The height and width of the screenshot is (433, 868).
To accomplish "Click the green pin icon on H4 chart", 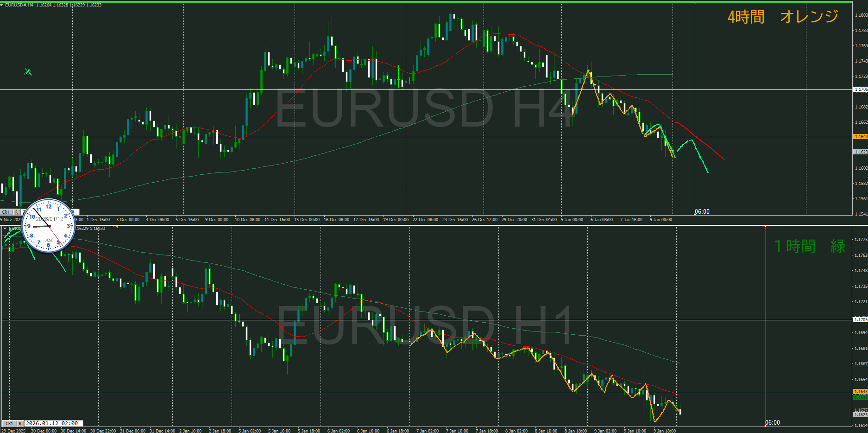I will (28, 72).
